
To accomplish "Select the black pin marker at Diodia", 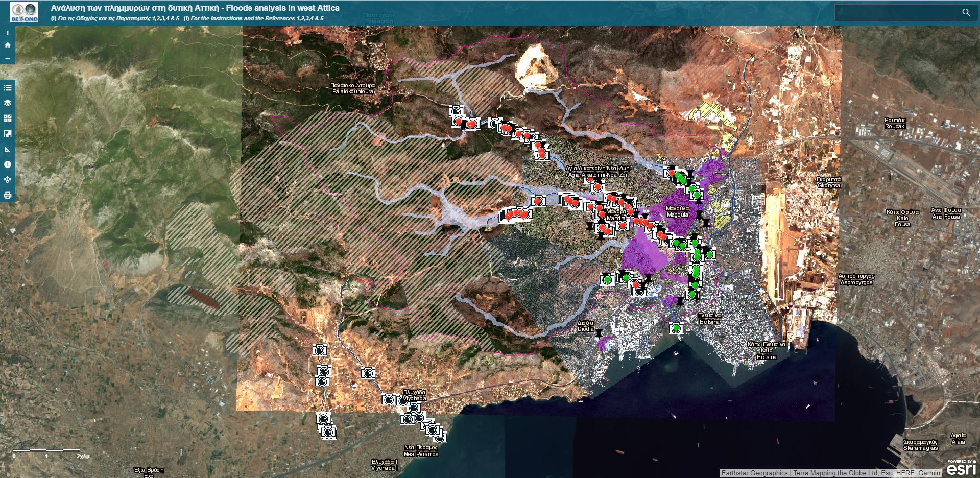I will pyautogui.click(x=599, y=333).
